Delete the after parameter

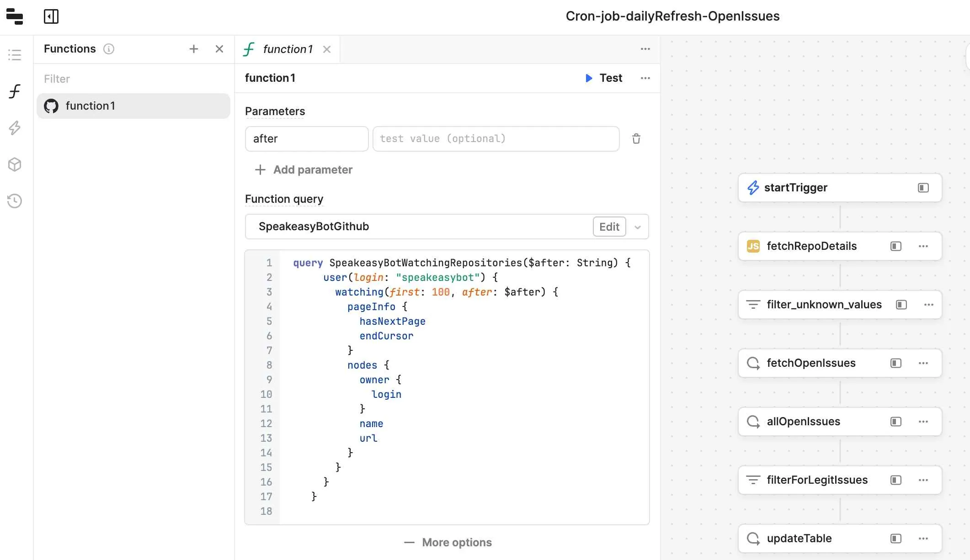(636, 139)
